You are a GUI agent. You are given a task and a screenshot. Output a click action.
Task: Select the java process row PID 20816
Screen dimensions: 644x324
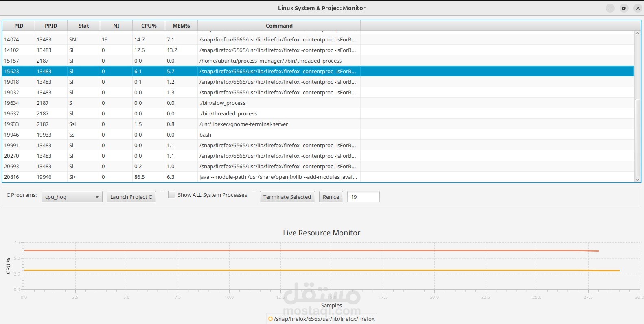318,177
